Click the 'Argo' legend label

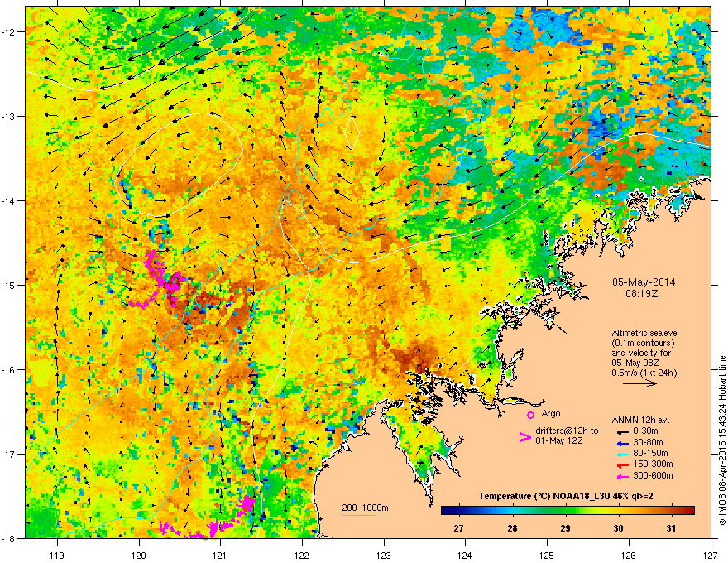click(551, 413)
